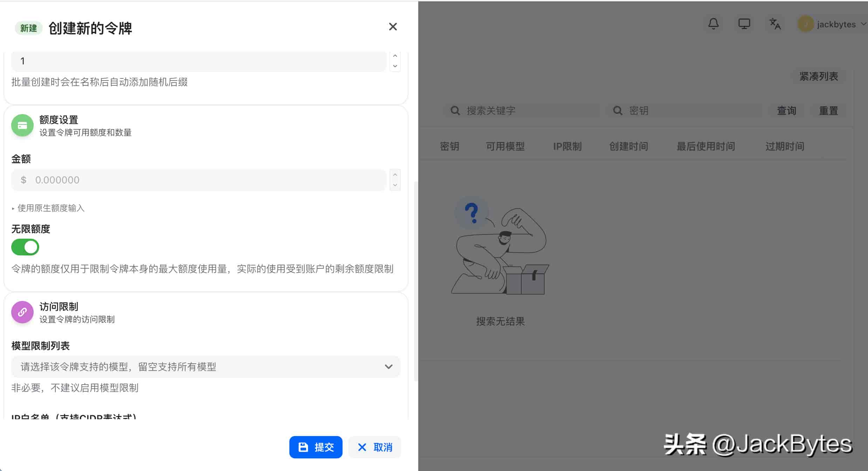The image size is (868, 471).
Task: Click the X icon on 取消 button
Action: pyautogui.click(x=362, y=447)
